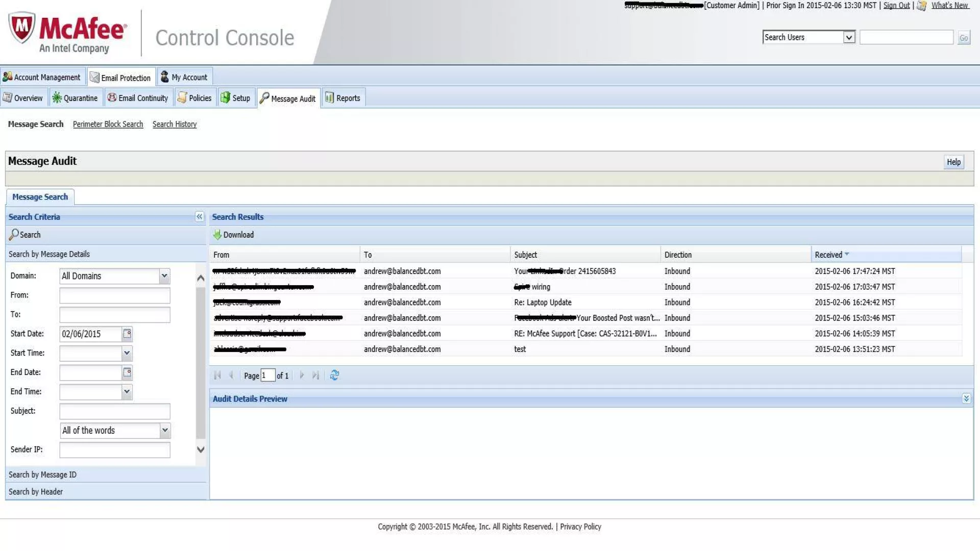Screen dimensions: 980x551
Task: Switch to the Account Management tab
Action: [42, 77]
